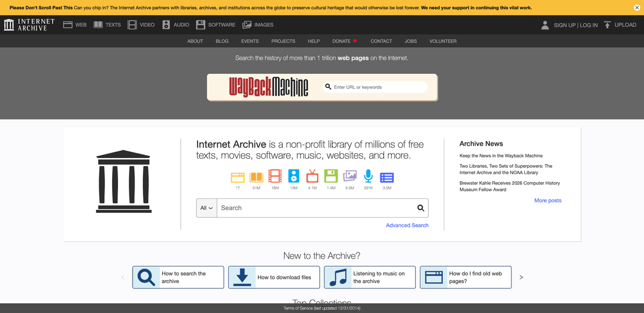The height and width of the screenshot is (313, 644).
Task: Open the Video film icon in navigation
Action: point(132,25)
